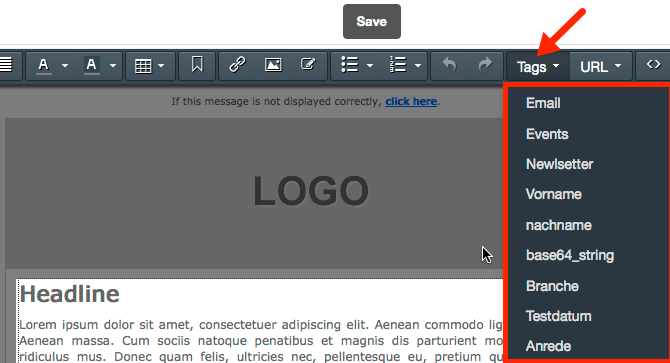Viewport: 670px width, 363px height.
Task: Toggle bulleted list formatting
Action: click(x=350, y=65)
